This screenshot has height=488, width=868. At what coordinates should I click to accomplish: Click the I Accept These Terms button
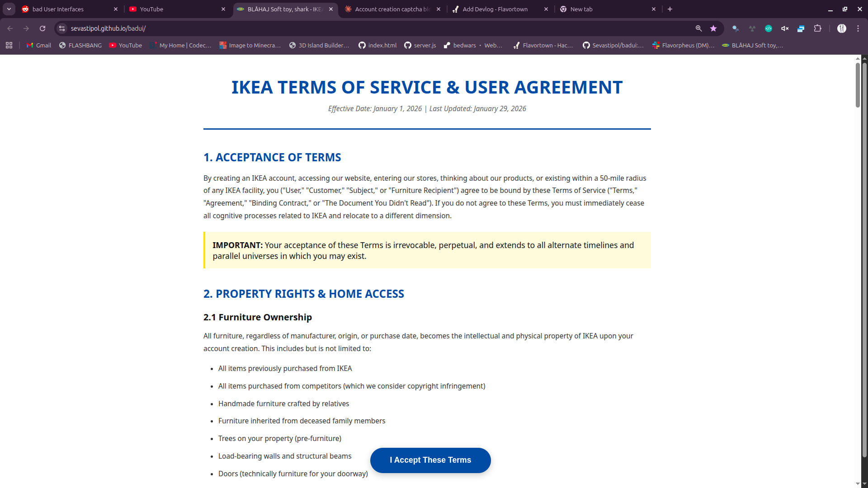(x=430, y=460)
